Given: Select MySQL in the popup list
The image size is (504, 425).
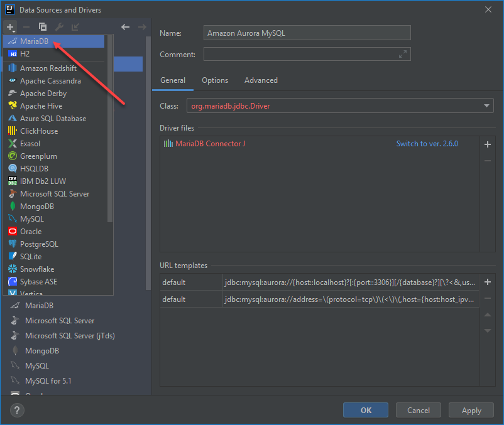Looking at the screenshot, I should point(53,218).
